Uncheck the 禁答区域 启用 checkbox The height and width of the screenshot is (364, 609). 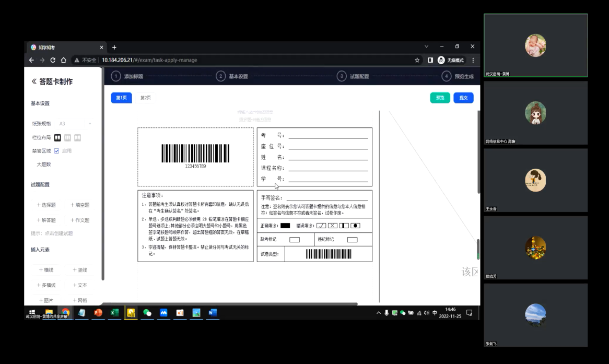click(56, 151)
